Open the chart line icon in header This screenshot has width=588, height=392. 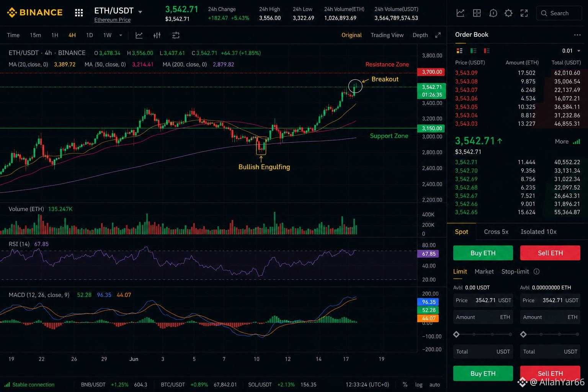click(461, 13)
